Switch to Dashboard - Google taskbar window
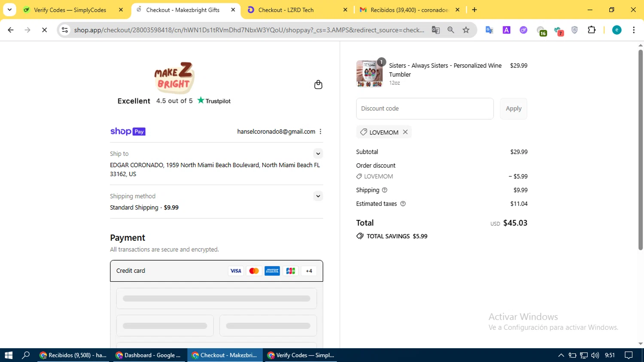Image resolution: width=644 pixels, height=362 pixels. point(149,355)
